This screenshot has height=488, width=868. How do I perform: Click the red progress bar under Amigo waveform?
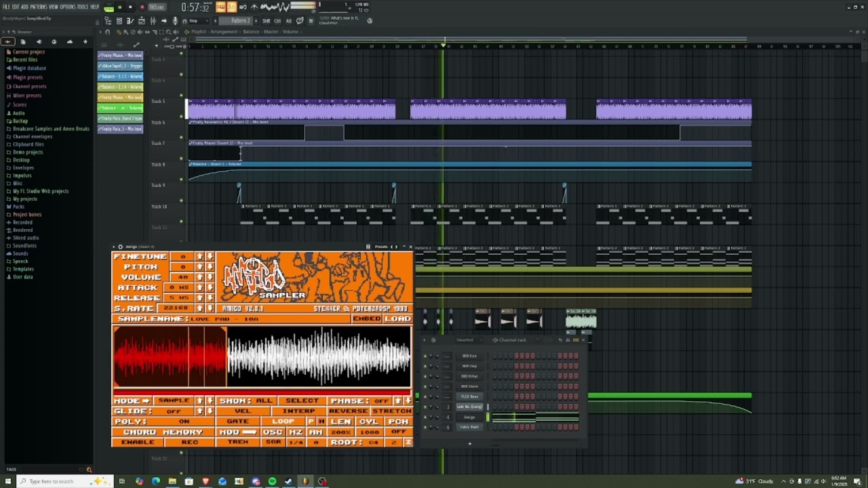tap(262, 392)
